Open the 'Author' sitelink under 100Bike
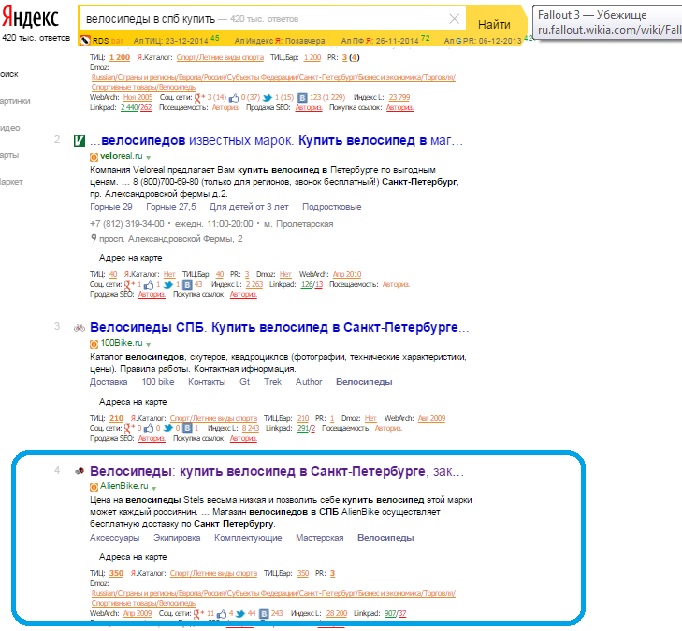The image size is (682, 631). click(309, 382)
